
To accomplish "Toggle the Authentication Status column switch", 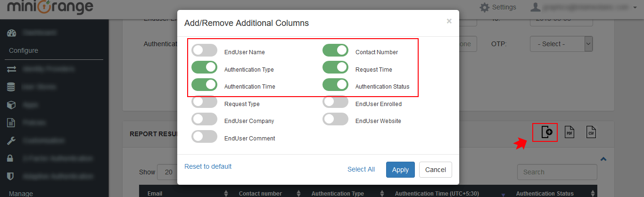I will point(335,85).
